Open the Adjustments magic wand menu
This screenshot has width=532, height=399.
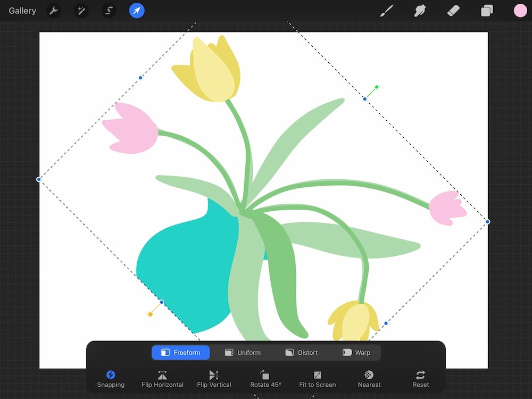[x=81, y=11]
